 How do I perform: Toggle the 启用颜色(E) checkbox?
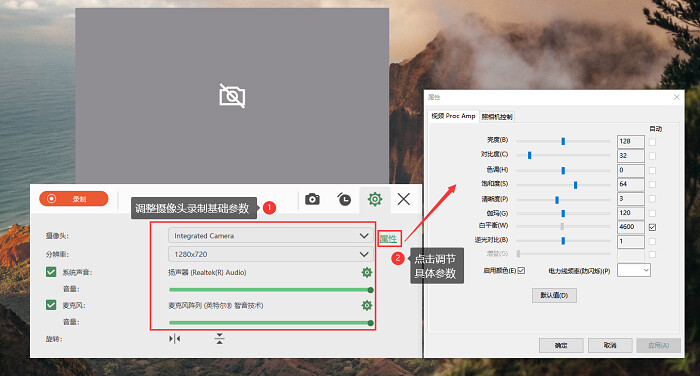(521, 271)
